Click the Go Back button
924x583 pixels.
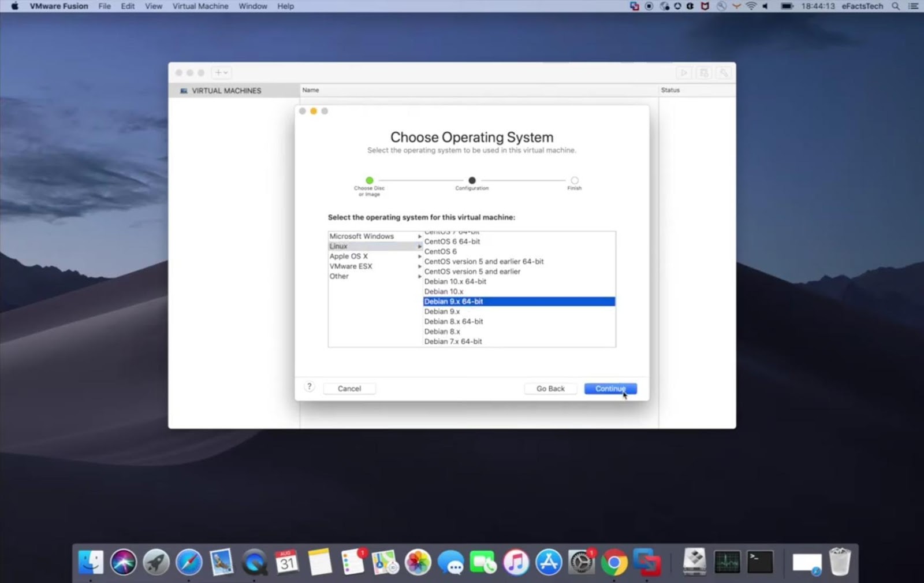pyautogui.click(x=550, y=389)
